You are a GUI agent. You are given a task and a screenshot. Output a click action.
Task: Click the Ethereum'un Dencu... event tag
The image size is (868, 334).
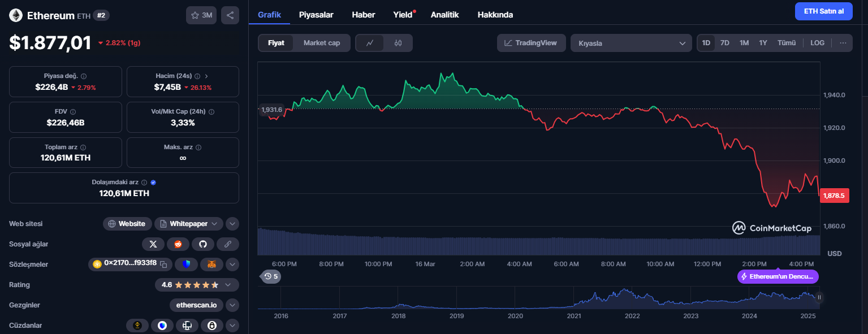tap(778, 276)
